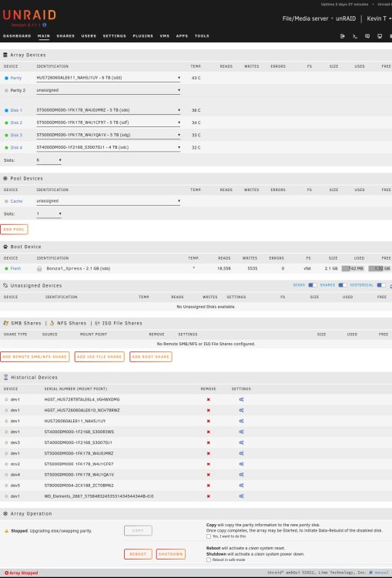Click the version info icon under the Unraid logo

point(45,25)
